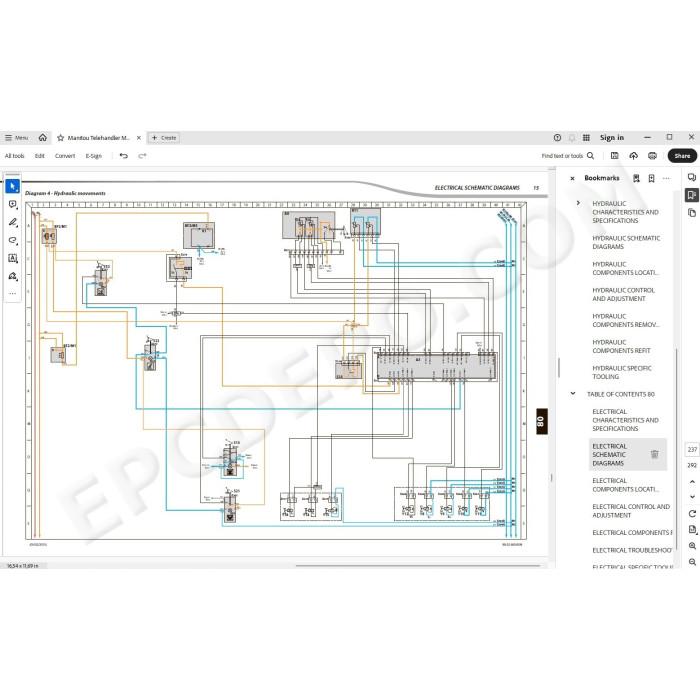
Task: Open Hydraulic Control and Adjustment bookmark
Action: [x=623, y=294]
